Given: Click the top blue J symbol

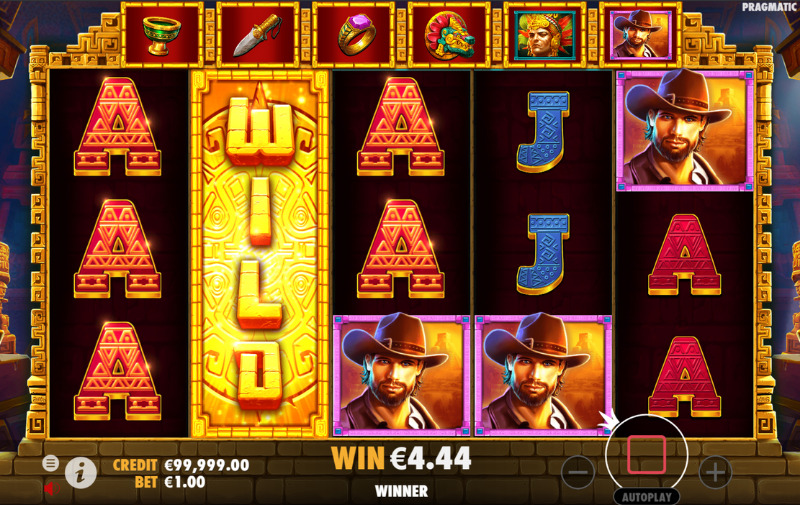Looking at the screenshot, I should tap(543, 132).
